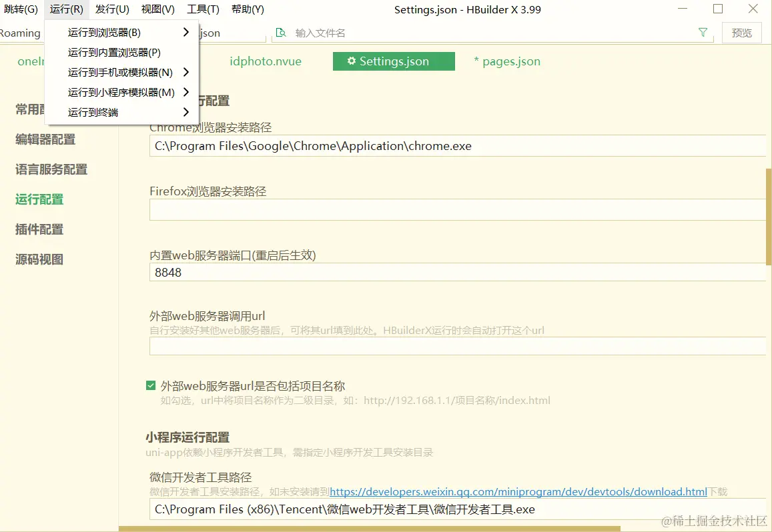The width and height of the screenshot is (772, 532).
Task: Select 编辑器配置 in settings sidebar
Action: click(45, 139)
